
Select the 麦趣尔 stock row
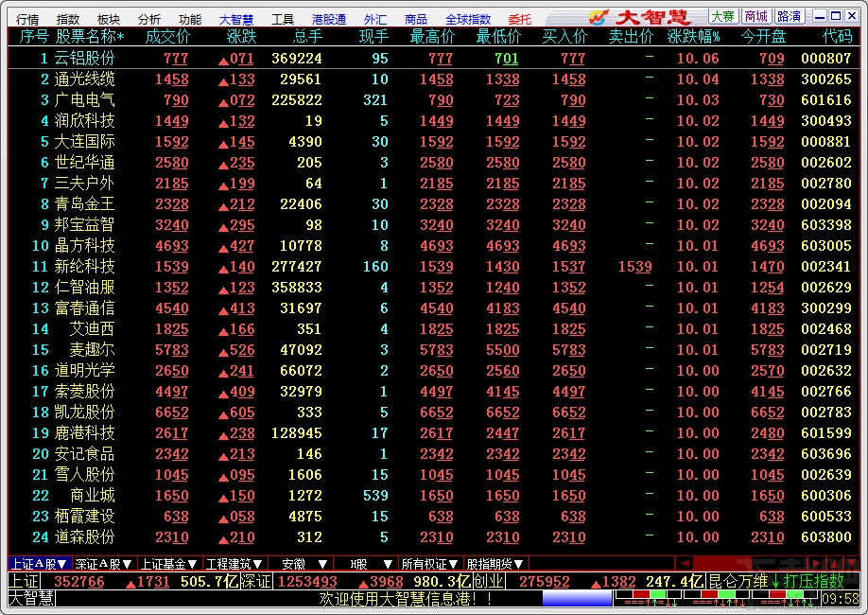[434, 350]
